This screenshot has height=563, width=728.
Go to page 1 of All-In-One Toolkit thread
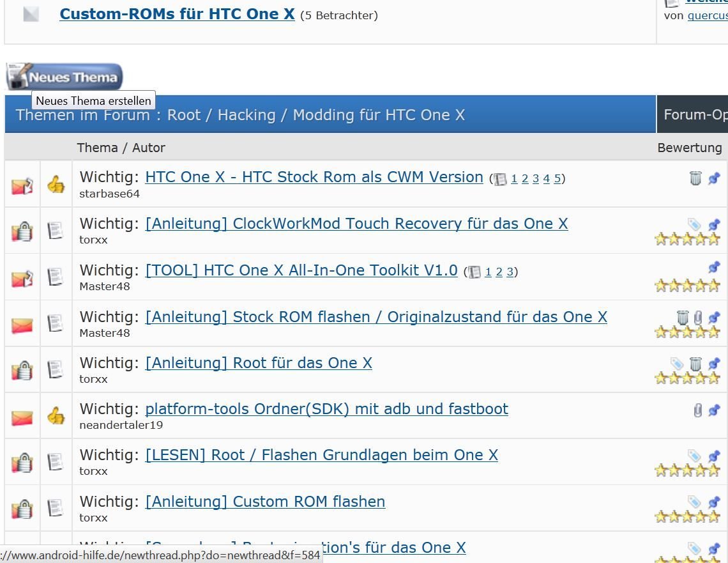tap(488, 272)
